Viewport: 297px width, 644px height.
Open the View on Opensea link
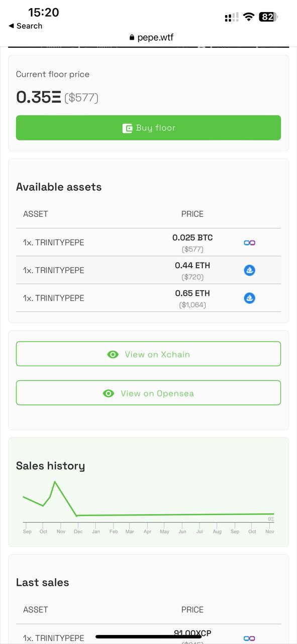click(148, 393)
